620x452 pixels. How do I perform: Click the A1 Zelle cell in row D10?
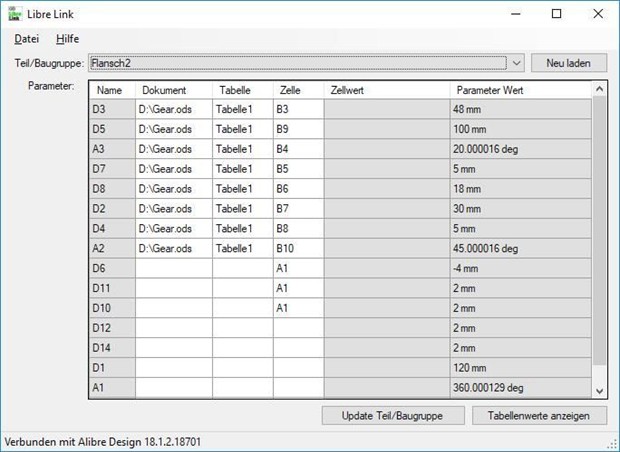pyautogui.click(x=299, y=308)
